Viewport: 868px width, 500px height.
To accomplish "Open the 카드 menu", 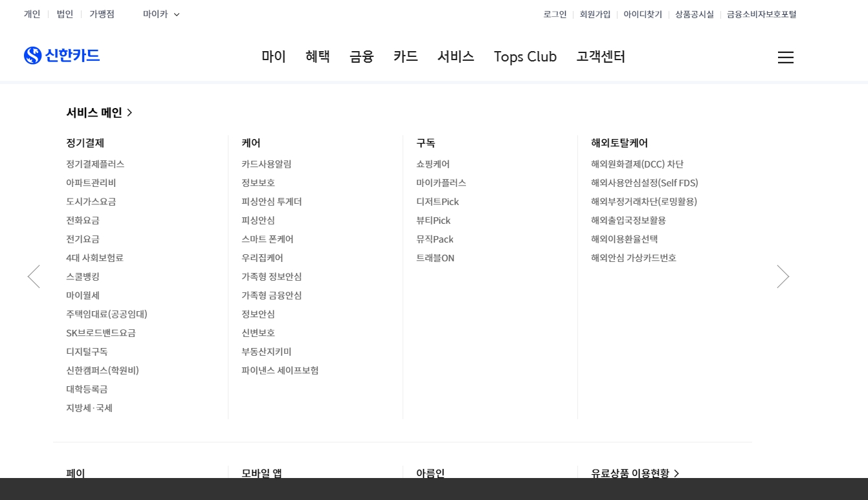I will pos(406,57).
